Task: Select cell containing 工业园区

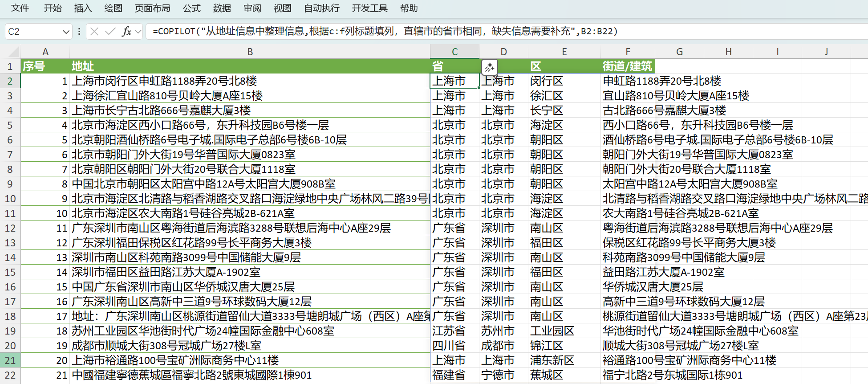Action: tap(552, 331)
